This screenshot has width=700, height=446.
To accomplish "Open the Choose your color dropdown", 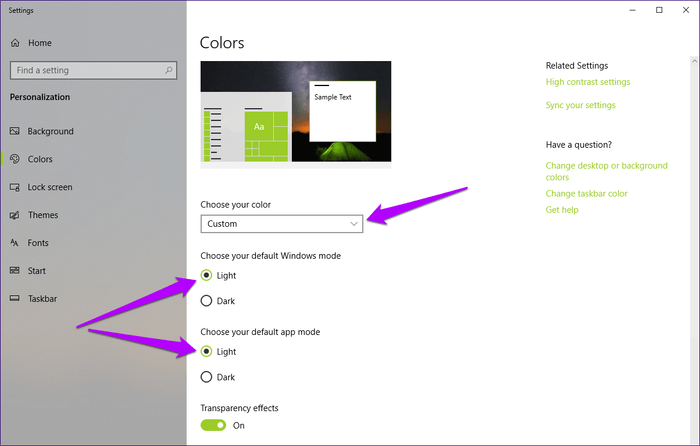I will [x=282, y=224].
